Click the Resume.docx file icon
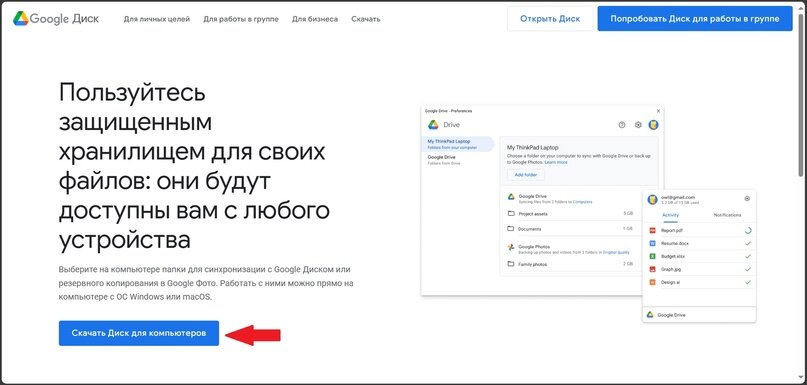 click(652, 243)
